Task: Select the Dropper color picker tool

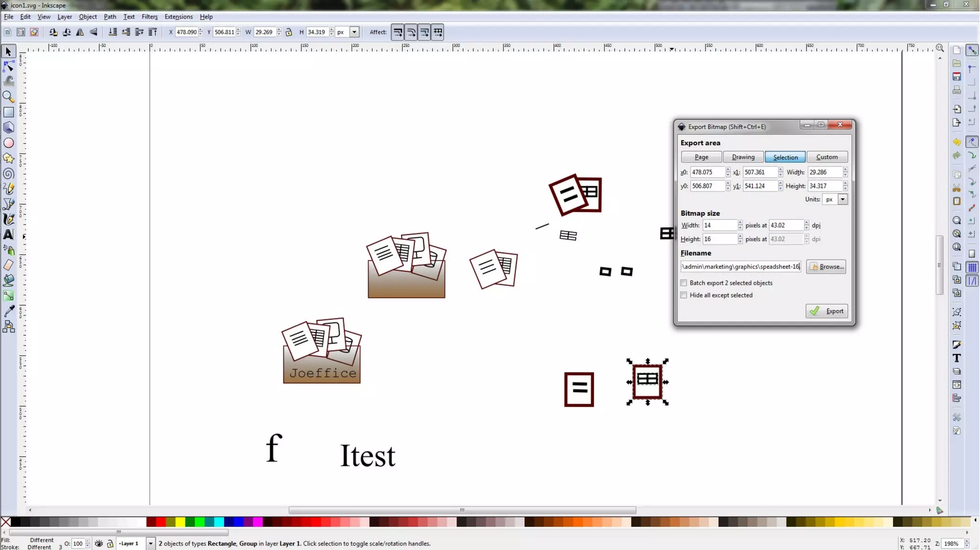Action: tap(9, 311)
